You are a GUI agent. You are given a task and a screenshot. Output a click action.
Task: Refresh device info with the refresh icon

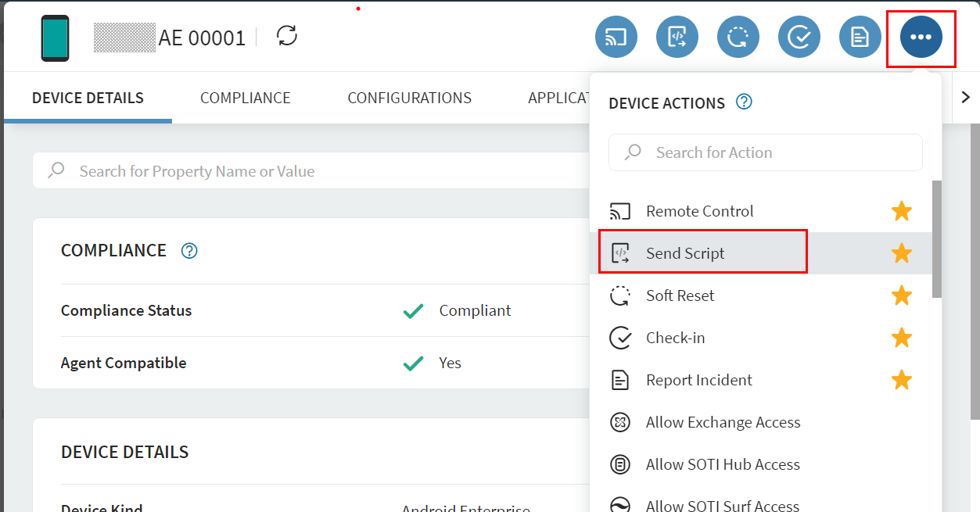pos(286,36)
